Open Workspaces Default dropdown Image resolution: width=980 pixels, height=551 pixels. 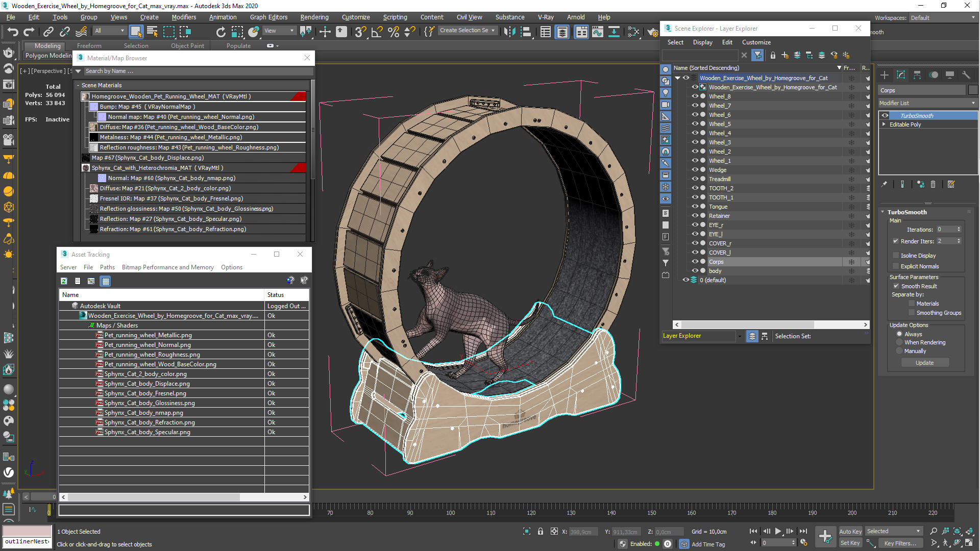pos(943,17)
